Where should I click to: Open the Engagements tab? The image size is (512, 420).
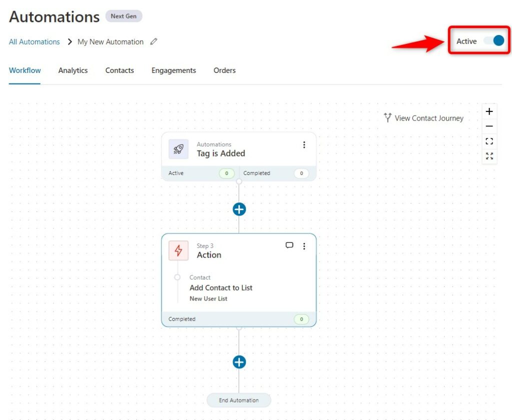pos(173,70)
